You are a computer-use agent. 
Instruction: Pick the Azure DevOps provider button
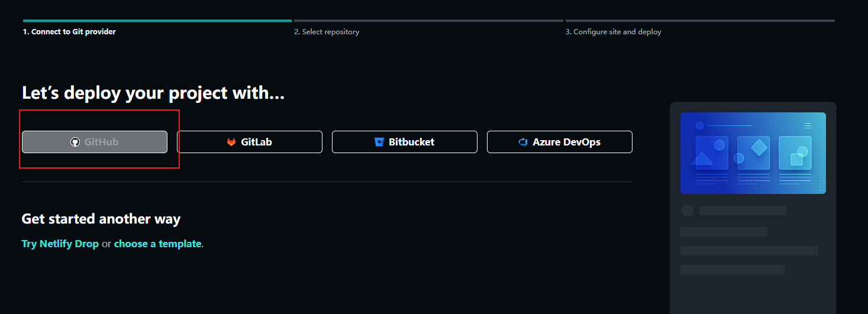[x=560, y=142]
